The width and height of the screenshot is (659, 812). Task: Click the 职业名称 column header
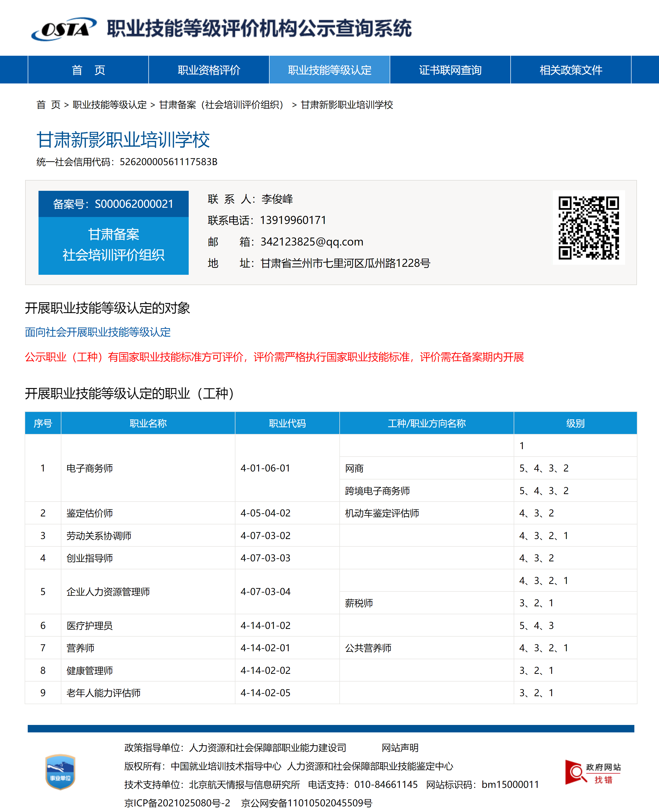(x=148, y=423)
